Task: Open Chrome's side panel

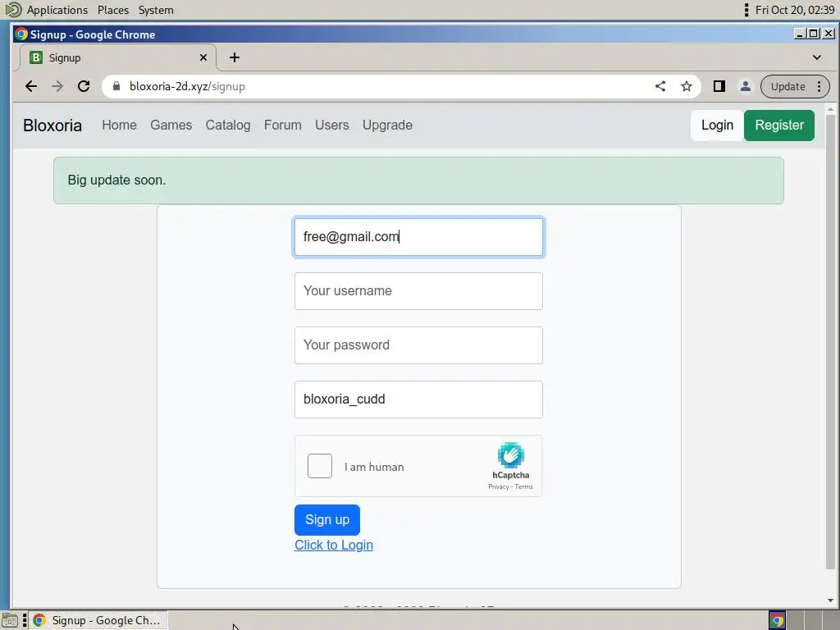Action: coord(719,86)
